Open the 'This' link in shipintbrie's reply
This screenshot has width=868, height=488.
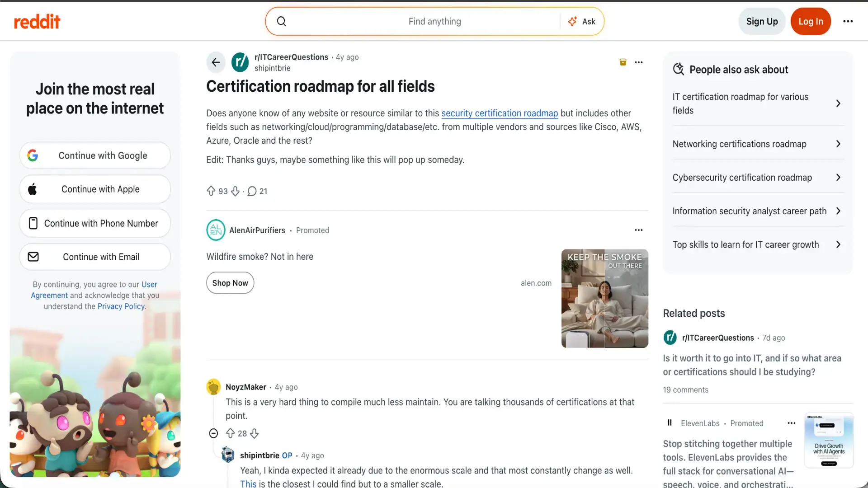(x=248, y=483)
